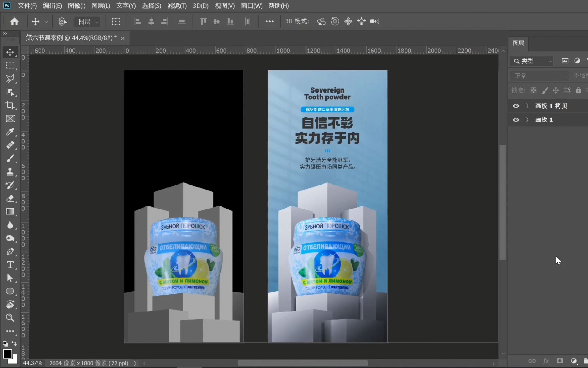Screen dimensions: 588x368
Task: Click the 3D orbit camera icon
Action: pyautogui.click(x=321, y=21)
